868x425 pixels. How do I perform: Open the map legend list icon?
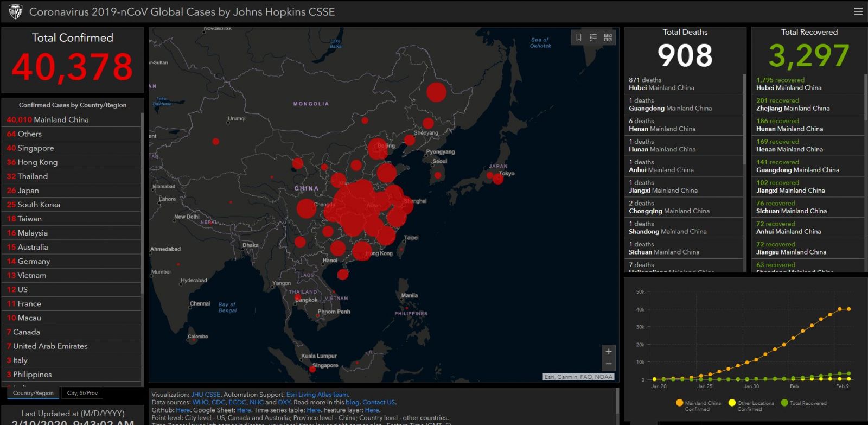tap(593, 37)
